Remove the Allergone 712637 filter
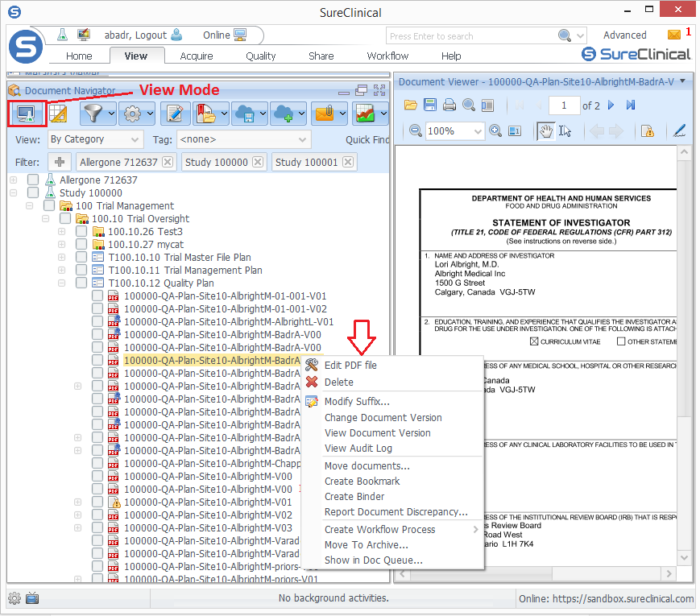Image resolution: width=700 pixels, height=616 pixels. [x=167, y=162]
